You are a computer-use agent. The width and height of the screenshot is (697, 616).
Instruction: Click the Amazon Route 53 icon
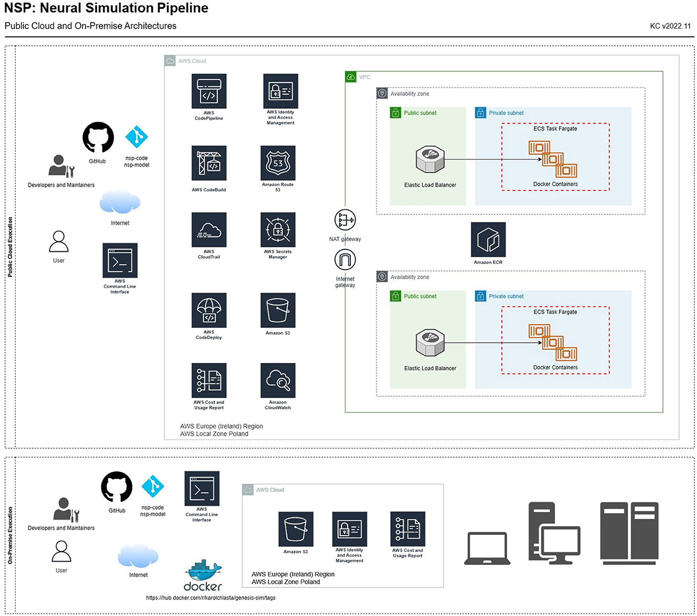(278, 163)
